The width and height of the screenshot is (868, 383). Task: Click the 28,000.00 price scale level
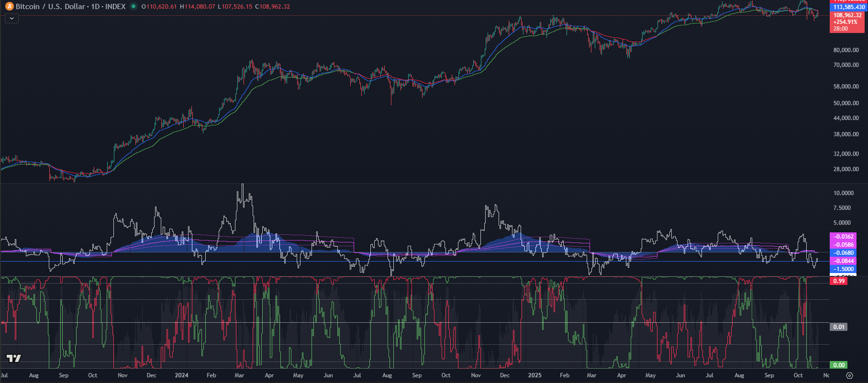[846, 169]
